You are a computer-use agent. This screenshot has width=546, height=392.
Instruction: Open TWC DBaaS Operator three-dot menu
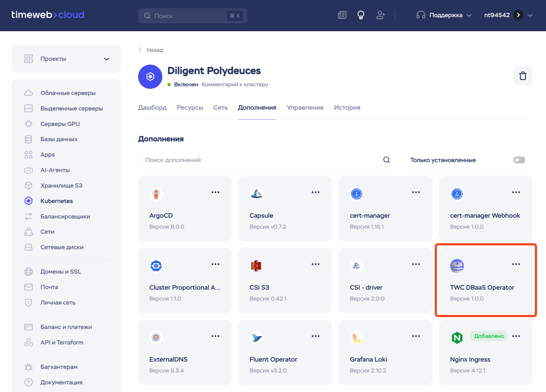pyautogui.click(x=516, y=264)
